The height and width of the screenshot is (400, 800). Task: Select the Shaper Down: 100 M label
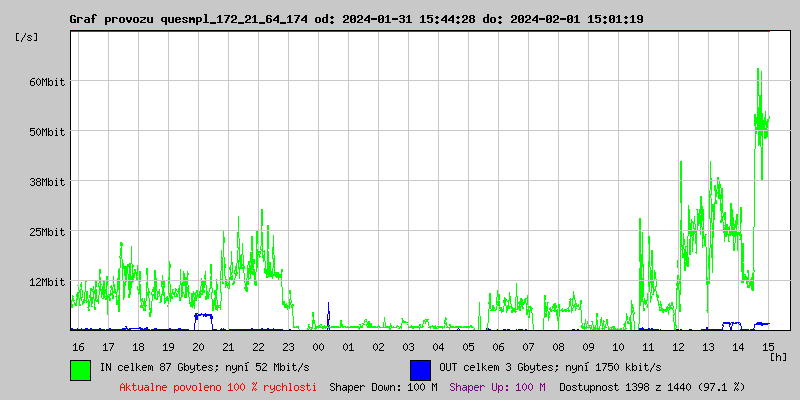pos(383,387)
